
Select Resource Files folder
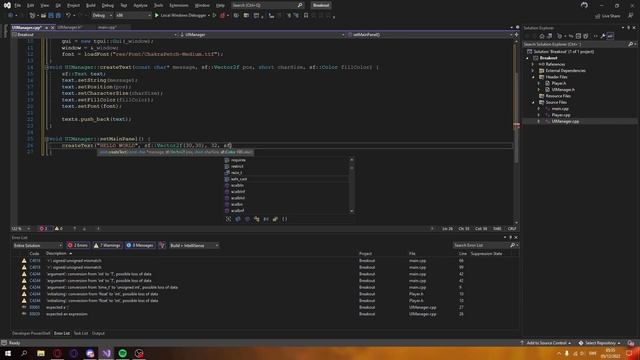(x=558, y=96)
